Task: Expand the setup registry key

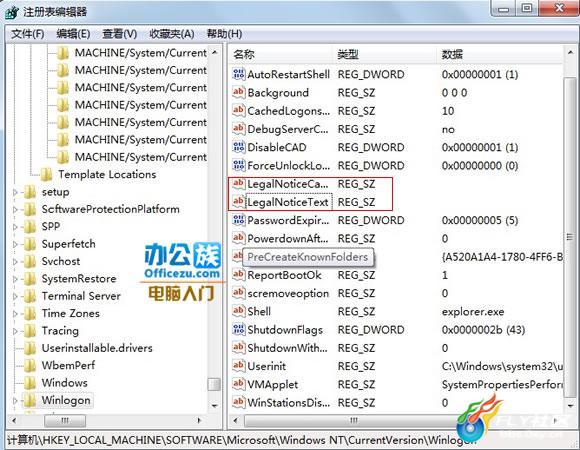Action: (15, 192)
